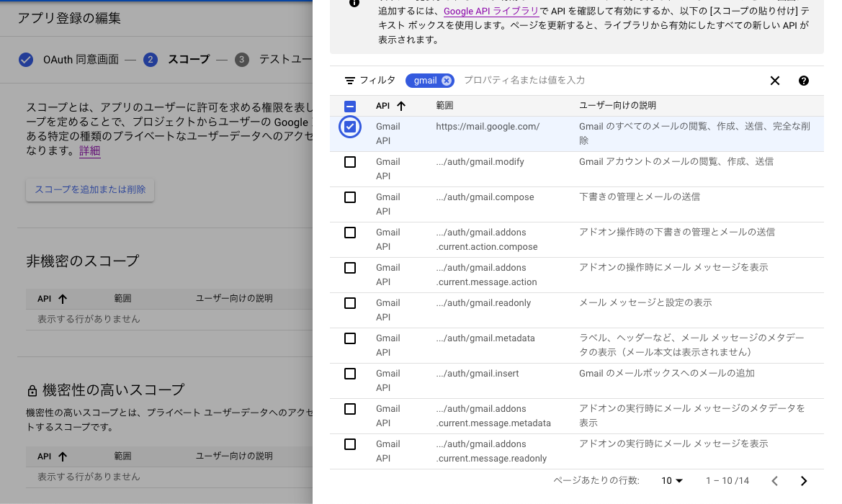Viewport: 842px width, 504px height.
Task: Click the .../auth/gmail.modify scope text
Action: pyautogui.click(x=480, y=162)
